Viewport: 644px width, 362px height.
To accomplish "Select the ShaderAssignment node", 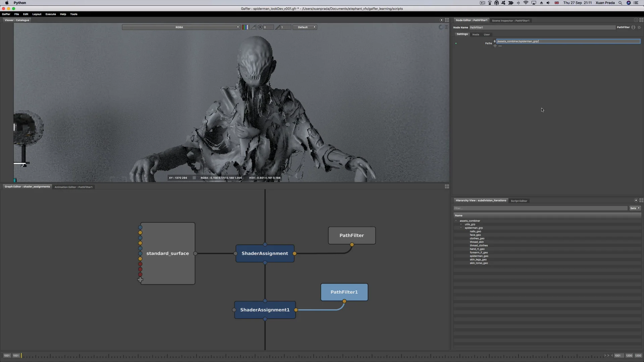I will click(x=265, y=253).
